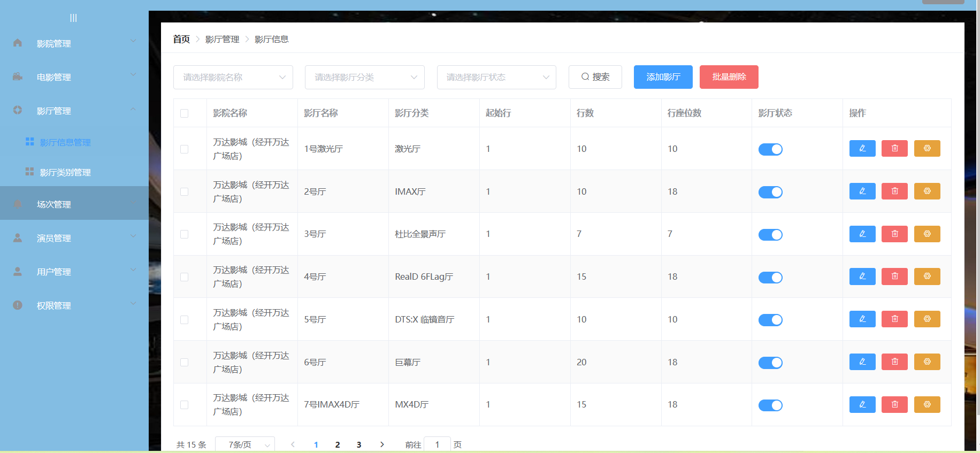Edit the 1号激光厅 row
980x453 pixels.
(862, 148)
